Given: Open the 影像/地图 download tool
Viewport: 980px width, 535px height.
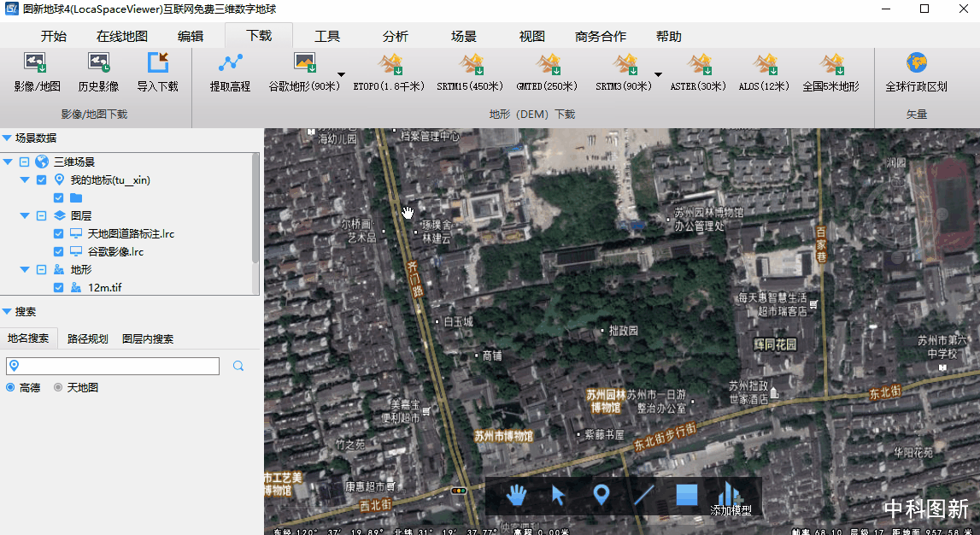Looking at the screenshot, I should (37, 73).
